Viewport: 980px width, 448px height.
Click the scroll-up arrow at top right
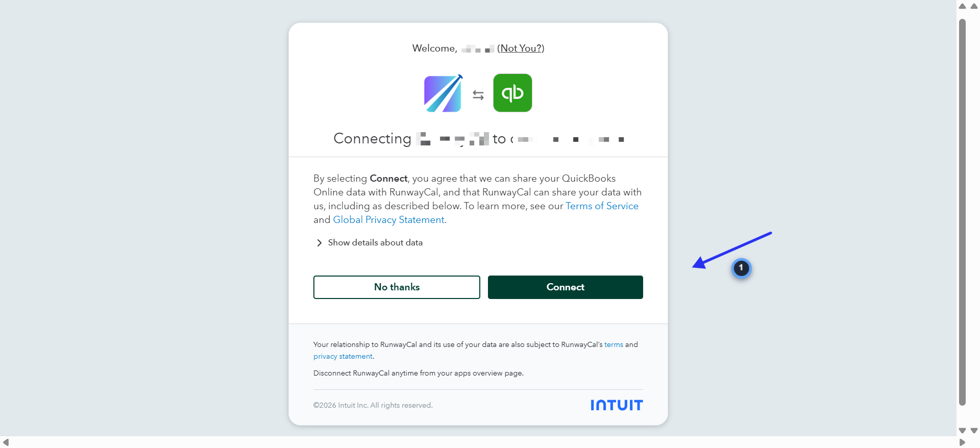tap(963, 7)
